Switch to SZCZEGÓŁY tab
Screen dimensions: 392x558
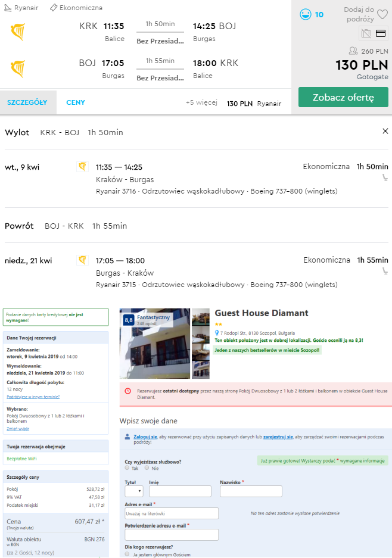tap(27, 102)
